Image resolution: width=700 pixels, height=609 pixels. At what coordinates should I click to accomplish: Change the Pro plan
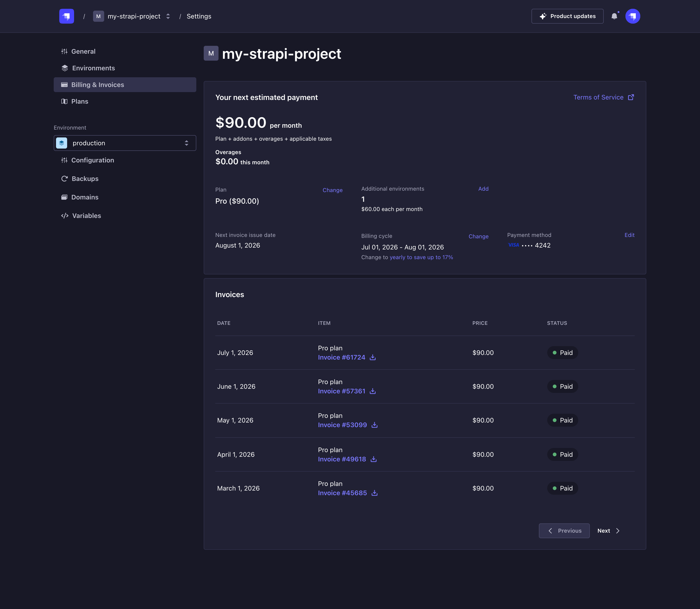coord(332,190)
